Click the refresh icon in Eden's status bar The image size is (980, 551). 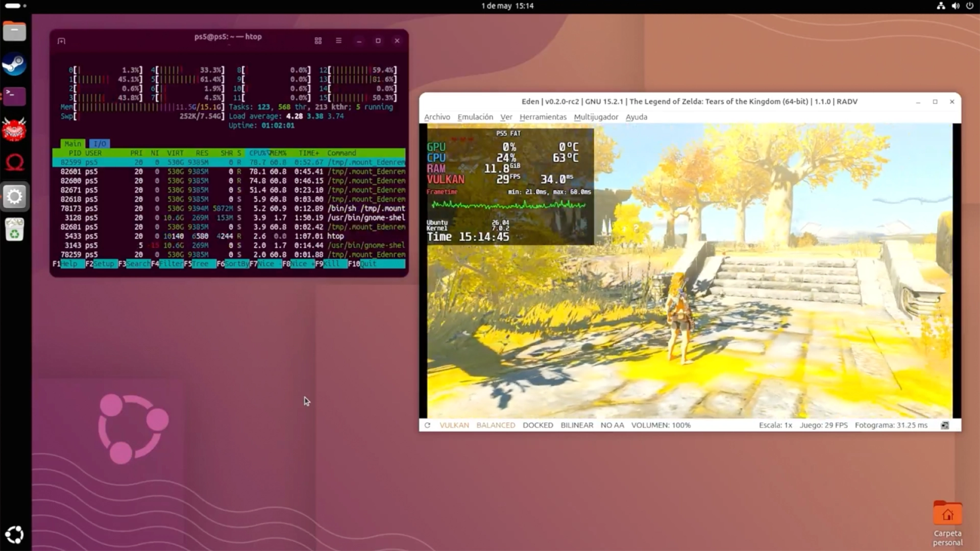(427, 425)
